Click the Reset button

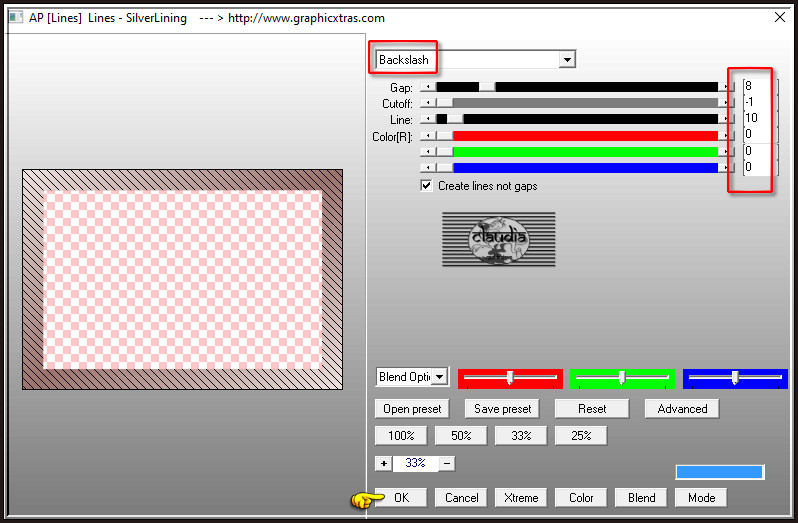592,409
